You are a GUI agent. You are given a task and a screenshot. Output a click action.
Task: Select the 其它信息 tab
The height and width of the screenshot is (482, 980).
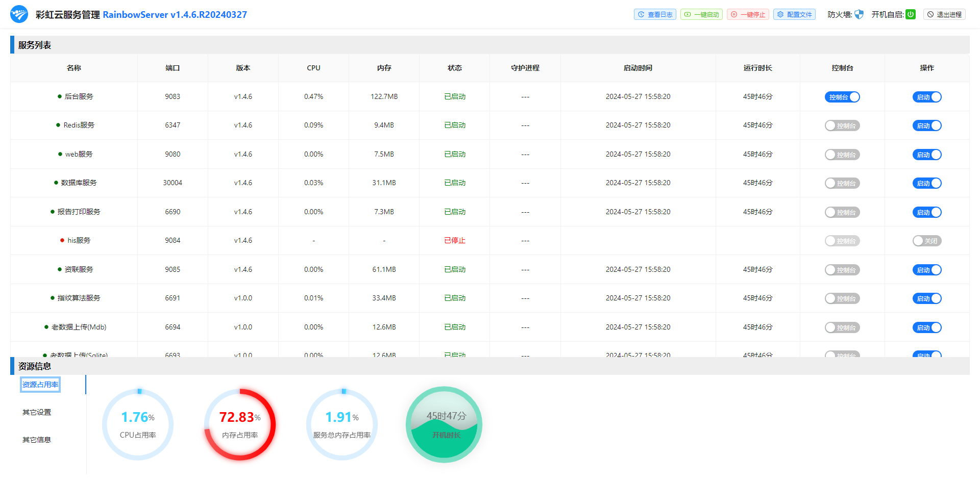coord(37,440)
